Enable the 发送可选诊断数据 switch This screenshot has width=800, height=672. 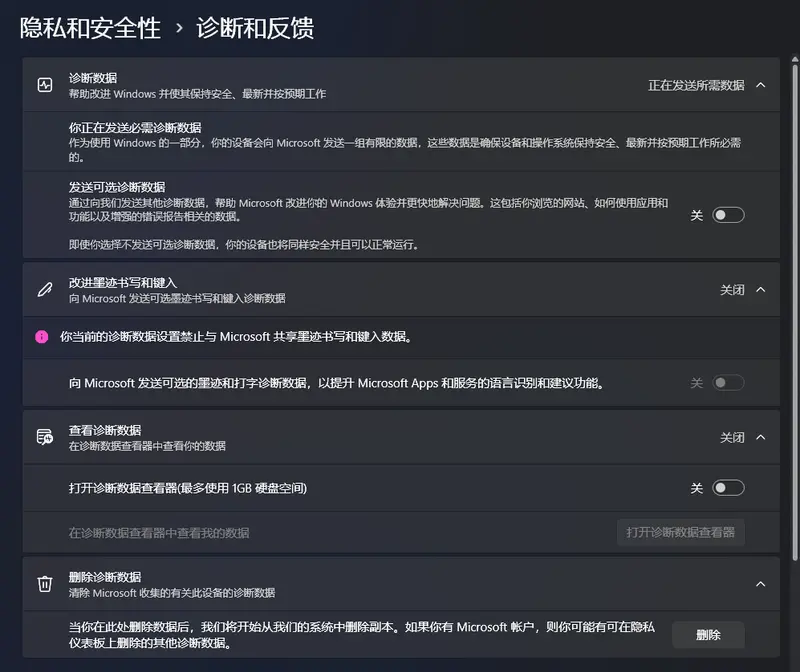(x=729, y=214)
